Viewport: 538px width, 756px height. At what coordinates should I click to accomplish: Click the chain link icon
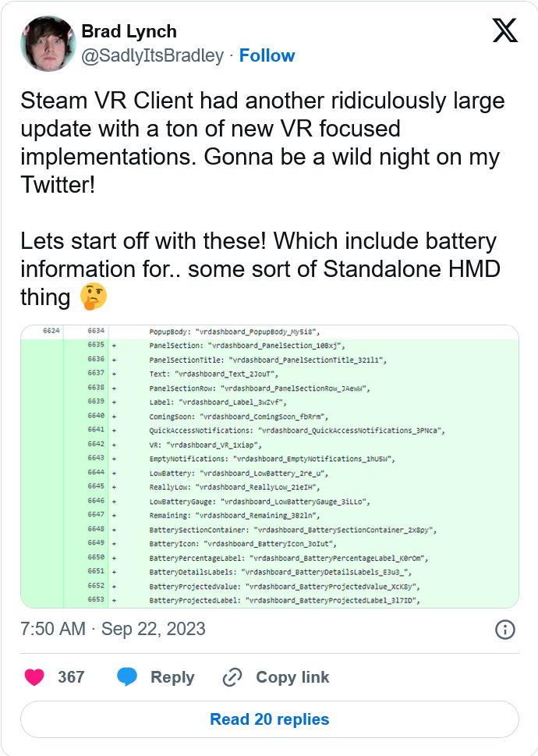coord(232,677)
